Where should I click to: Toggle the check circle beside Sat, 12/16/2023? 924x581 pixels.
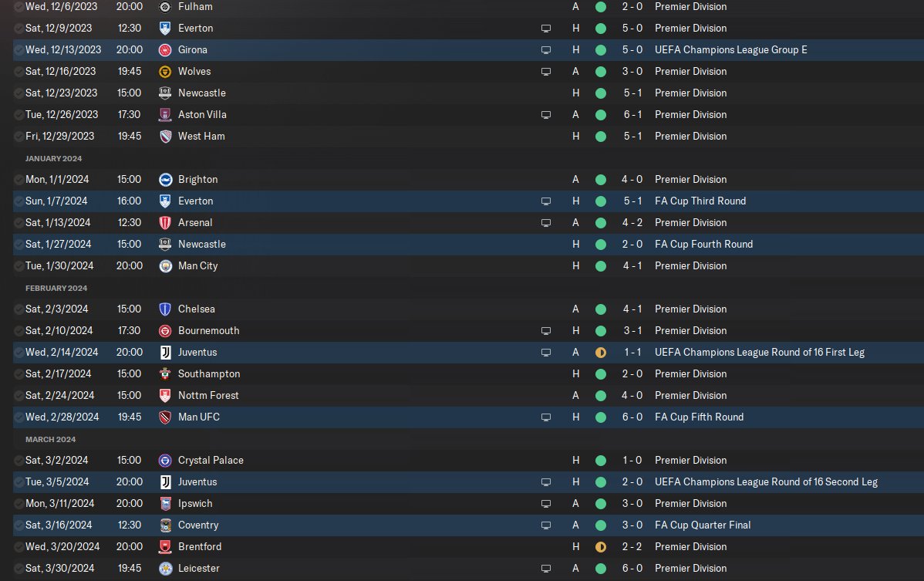[x=19, y=72]
